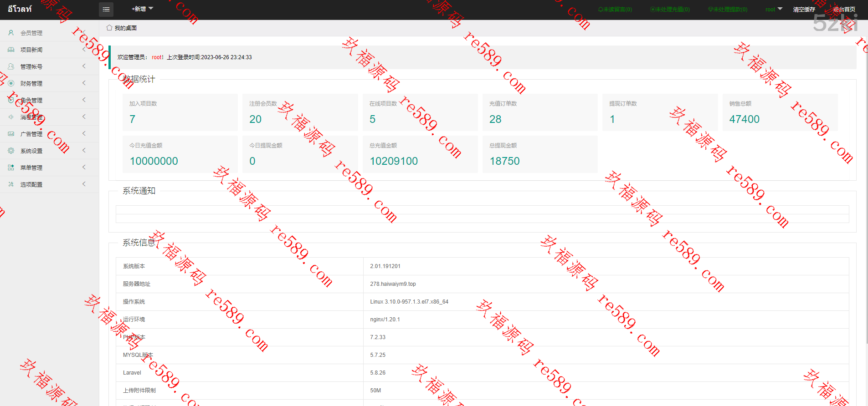Go to 前台首页 link
Image resolution: width=868 pixels, height=406 pixels.
tap(844, 10)
